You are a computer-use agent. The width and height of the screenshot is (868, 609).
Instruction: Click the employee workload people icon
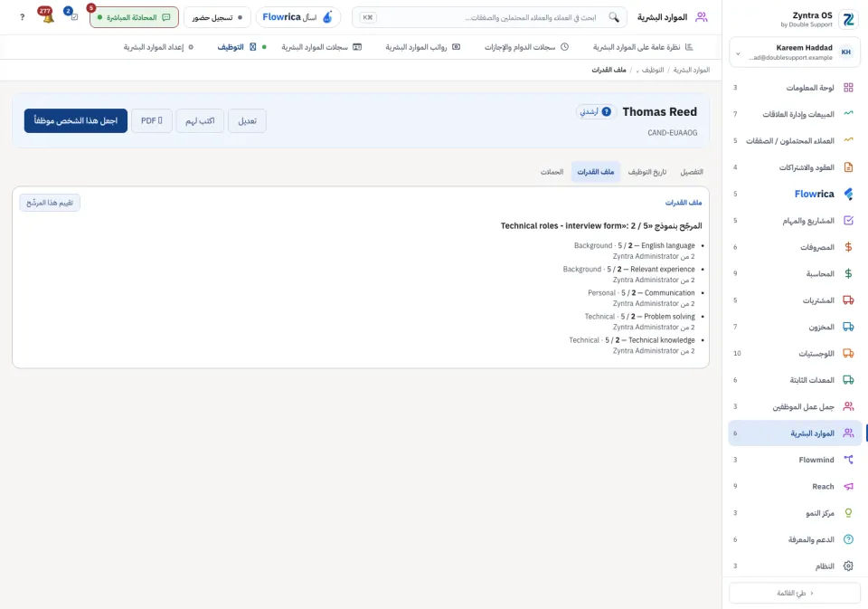coord(848,406)
